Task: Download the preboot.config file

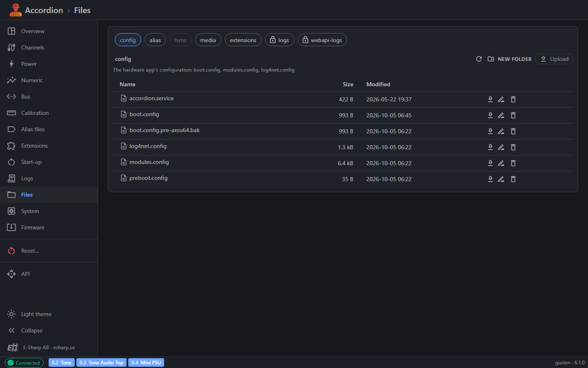Action: point(490,179)
